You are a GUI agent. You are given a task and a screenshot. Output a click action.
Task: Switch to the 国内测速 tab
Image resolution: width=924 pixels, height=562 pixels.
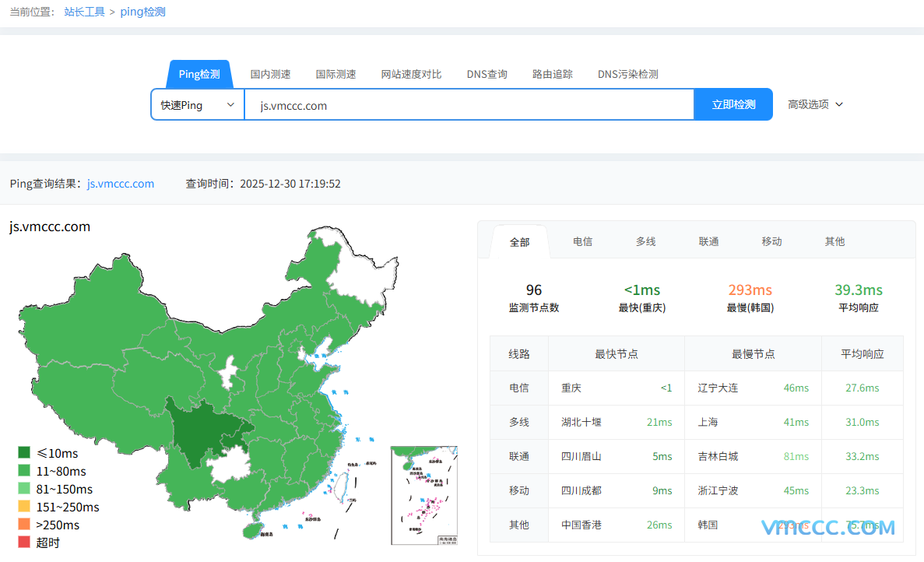[270, 74]
